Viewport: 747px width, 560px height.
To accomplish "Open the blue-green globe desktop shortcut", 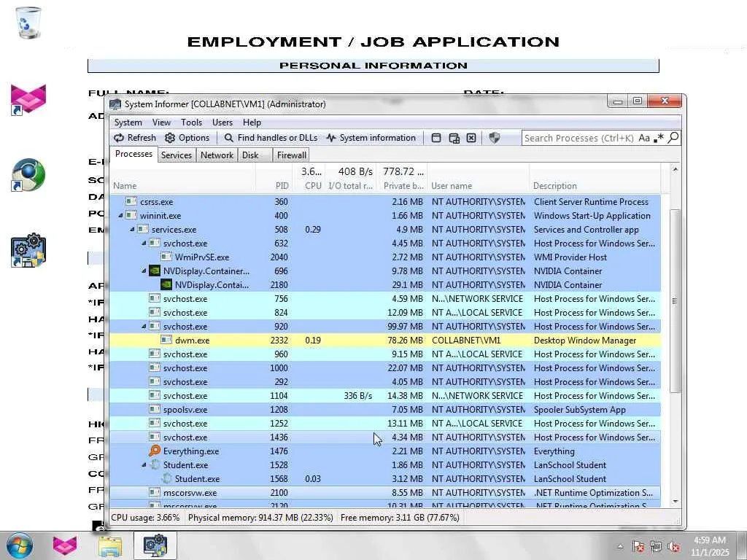I will point(28,175).
